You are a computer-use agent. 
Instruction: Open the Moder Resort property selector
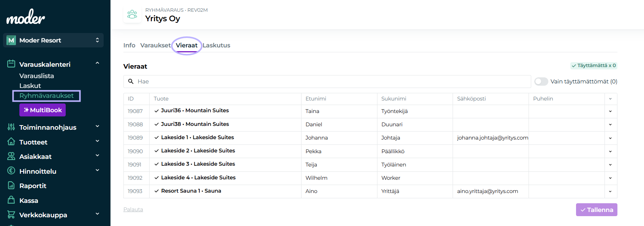53,40
